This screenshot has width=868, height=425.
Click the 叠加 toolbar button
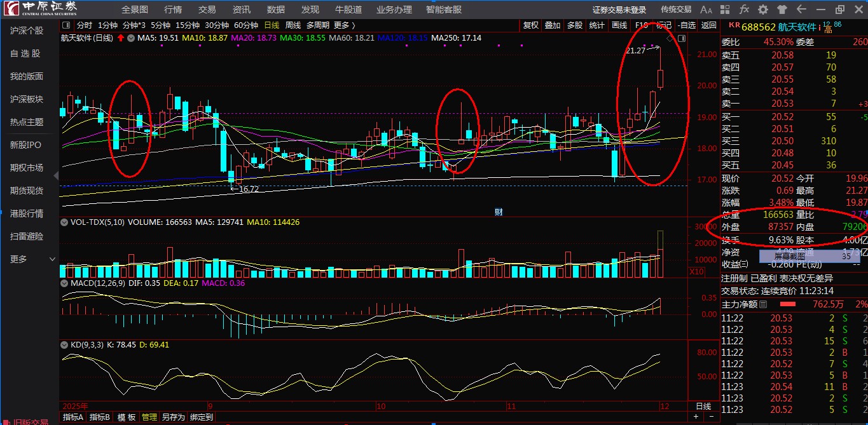(x=553, y=25)
